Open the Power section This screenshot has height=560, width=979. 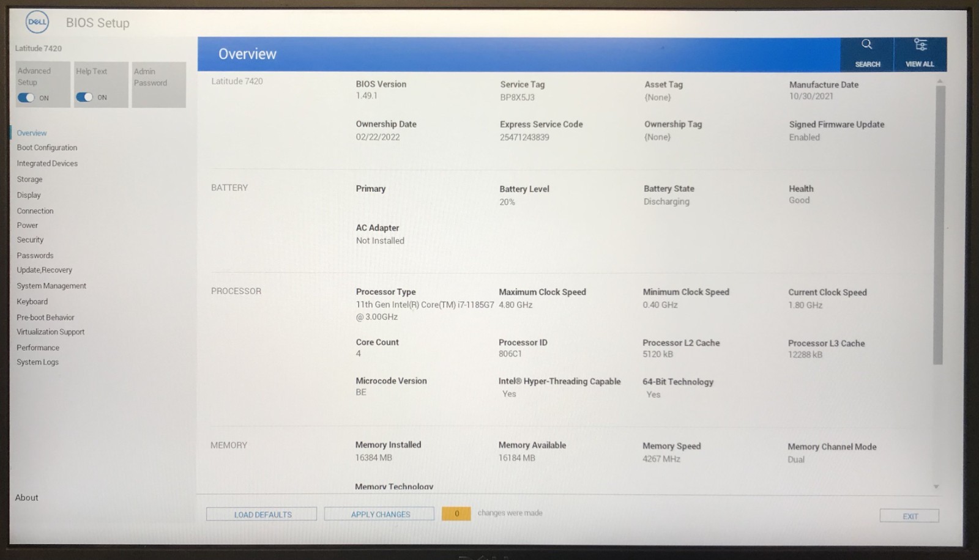[x=28, y=225]
